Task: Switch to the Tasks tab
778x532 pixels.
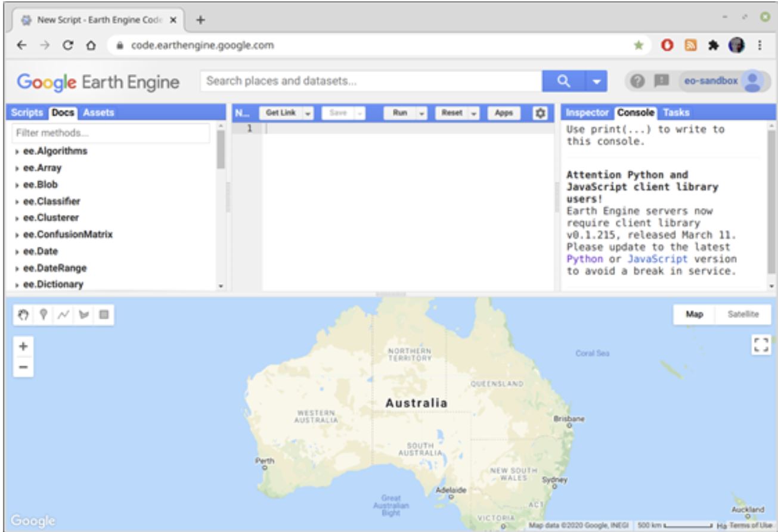Action: pos(676,112)
